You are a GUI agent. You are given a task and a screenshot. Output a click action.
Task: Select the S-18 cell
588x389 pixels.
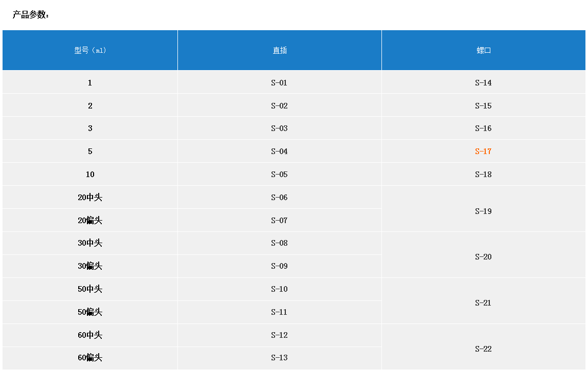[483, 175]
